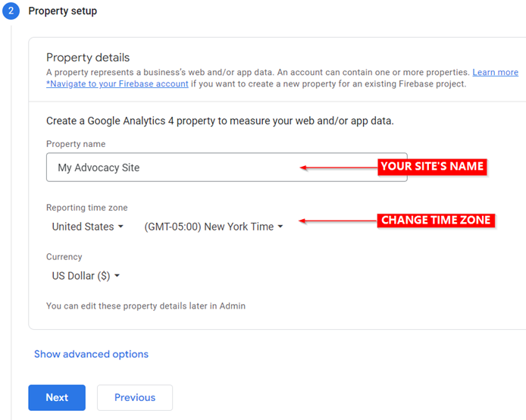Click the red CHANGE TIME ZONE callout
This screenshot has height=420, width=526.
click(436, 221)
